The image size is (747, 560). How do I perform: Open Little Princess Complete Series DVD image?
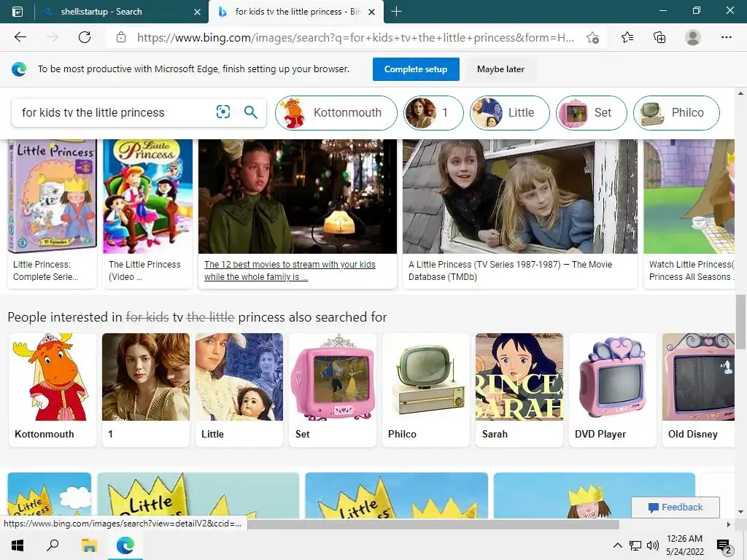pyautogui.click(x=52, y=196)
